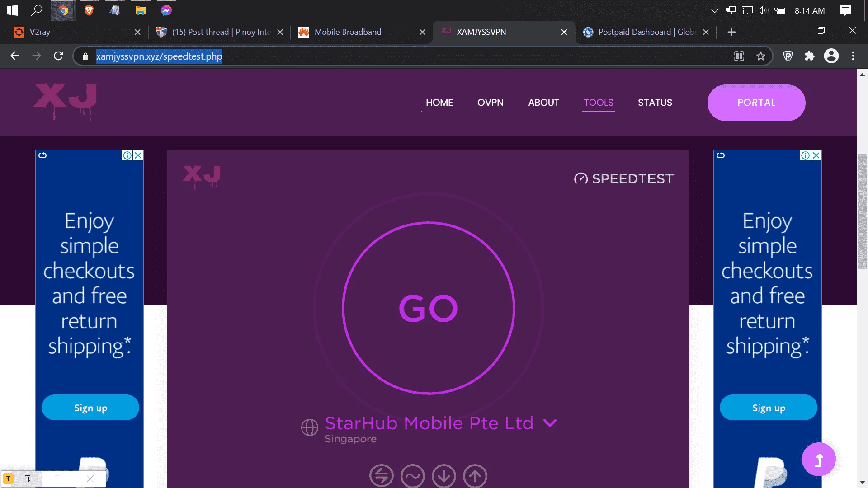Open Chrome from the taskbar
This screenshot has width=868, height=488.
click(63, 10)
